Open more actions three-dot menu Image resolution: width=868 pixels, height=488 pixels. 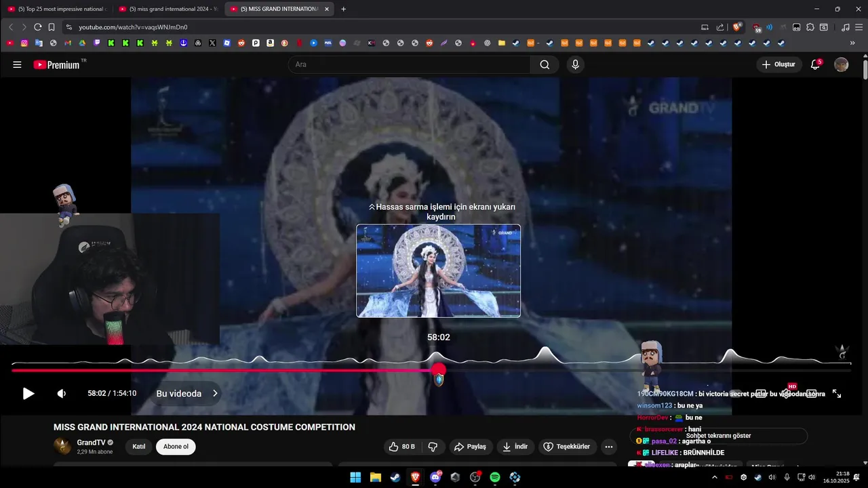pos(608,447)
